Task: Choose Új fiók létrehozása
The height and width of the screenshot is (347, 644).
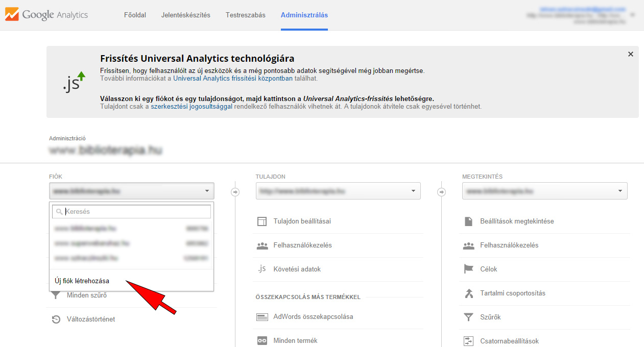Action: [82, 281]
